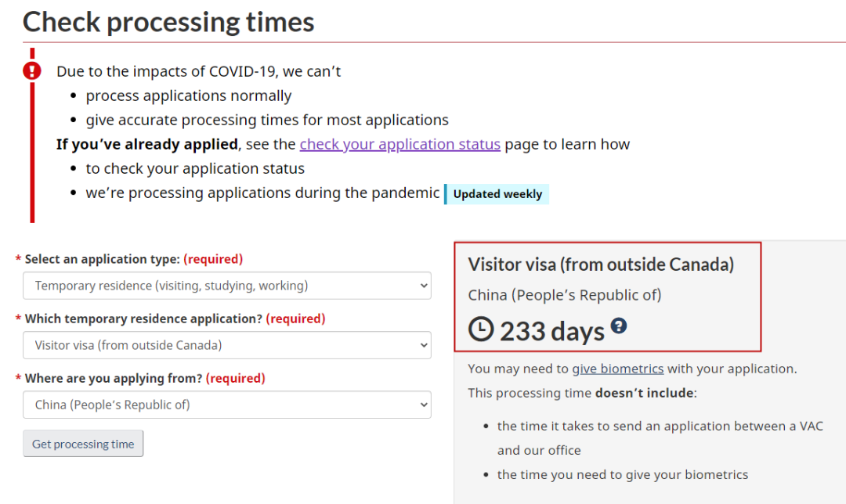Click the Which temporary residence application label
Viewport: 846px width, 504px height.
pos(143,319)
